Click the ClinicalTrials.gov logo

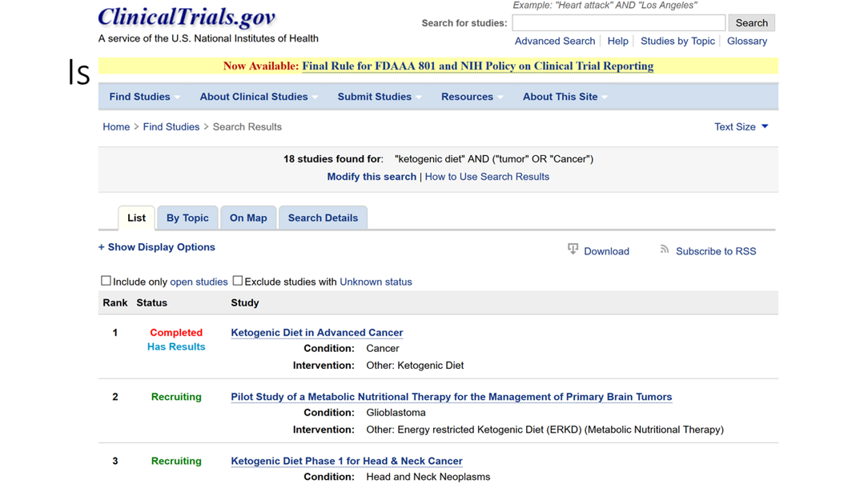click(187, 18)
